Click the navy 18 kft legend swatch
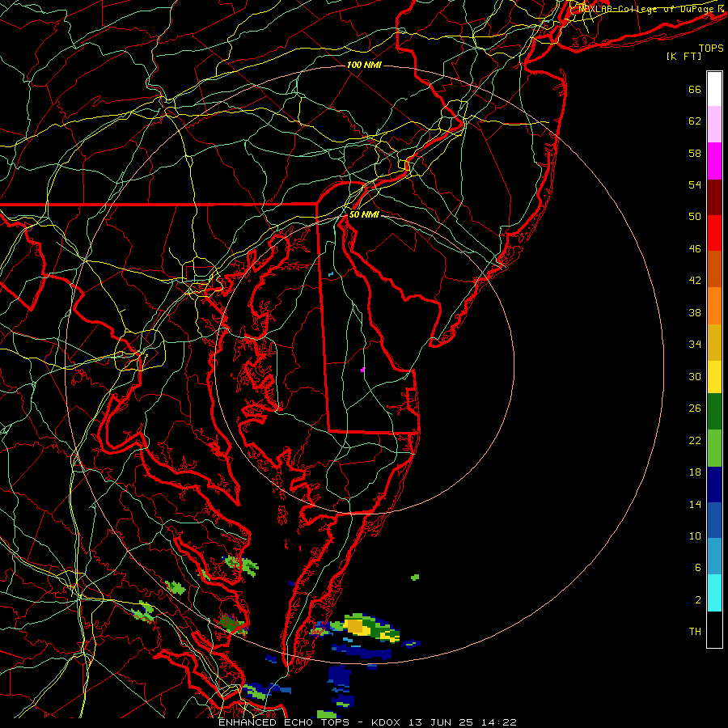The height and width of the screenshot is (728, 728). [714, 485]
